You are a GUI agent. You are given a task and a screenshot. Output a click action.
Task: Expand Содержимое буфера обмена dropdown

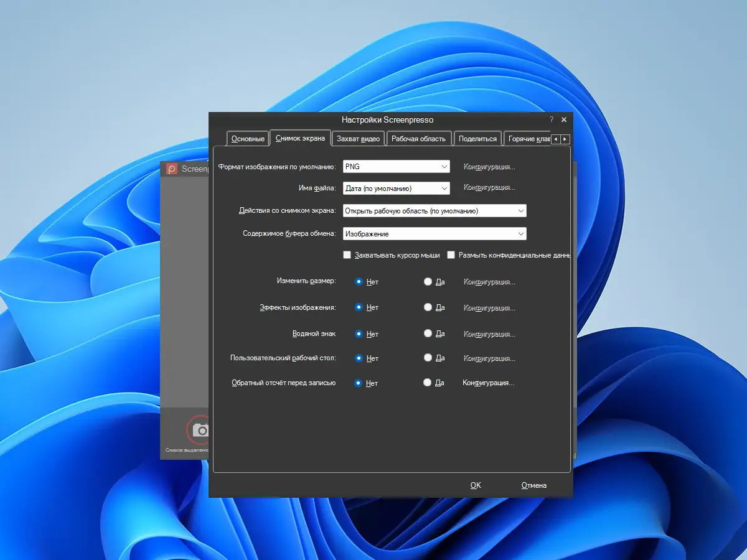[435, 234]
